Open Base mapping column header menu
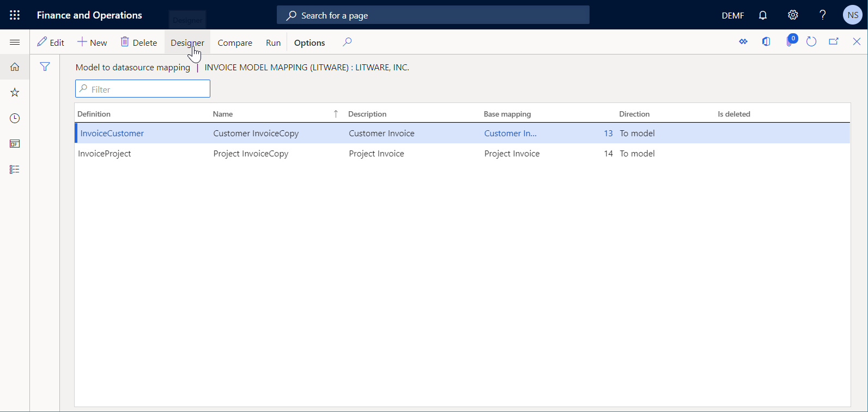This screenshot has width=868, height=412. click(x=507, y=114)
